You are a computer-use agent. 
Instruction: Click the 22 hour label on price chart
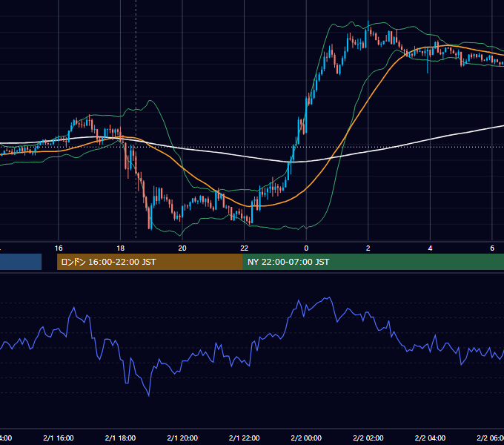point(245,248)
